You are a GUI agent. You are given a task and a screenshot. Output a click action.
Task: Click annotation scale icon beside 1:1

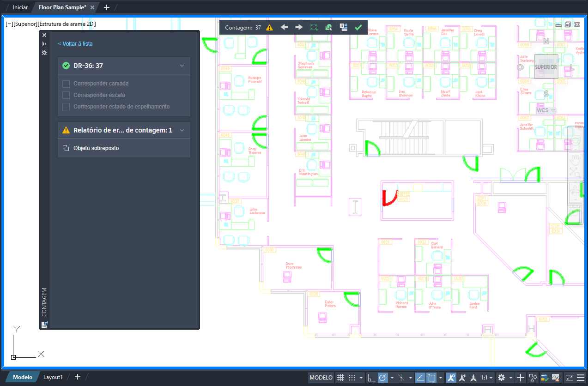[473, 378]
